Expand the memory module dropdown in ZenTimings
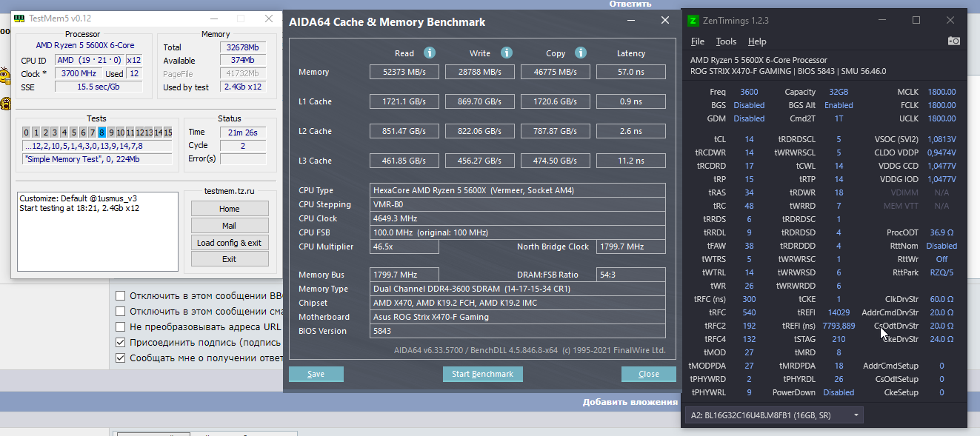Viewport: 980px width, 436px height. 773,415
